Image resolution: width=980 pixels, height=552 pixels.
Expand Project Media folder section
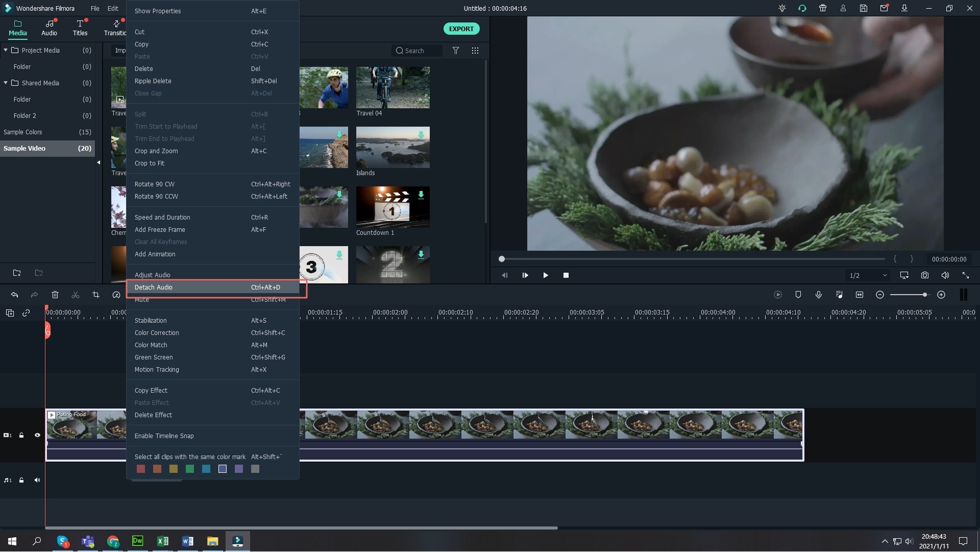click(x=6, y=50)
